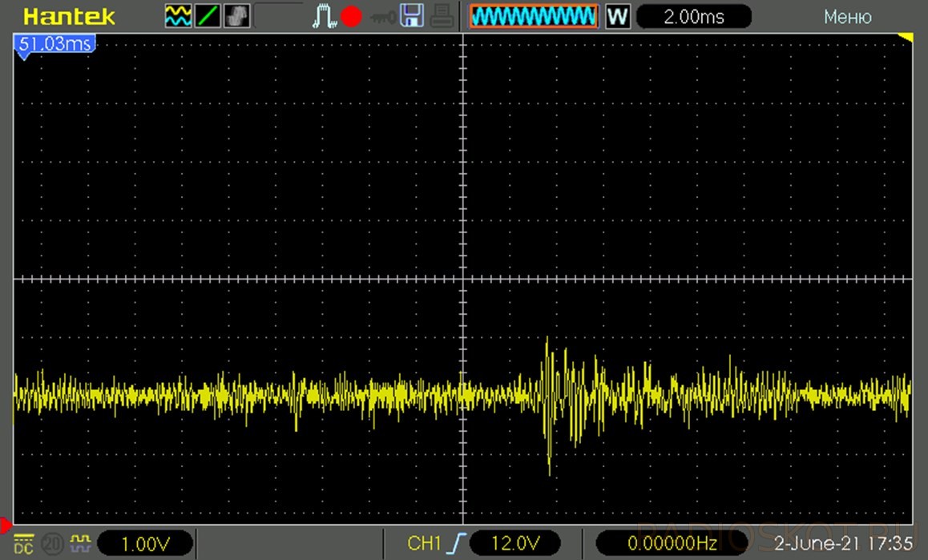The width and height of the screenshot is (928, 560).
Task: Click the W window mode icon
Action: 618,16
